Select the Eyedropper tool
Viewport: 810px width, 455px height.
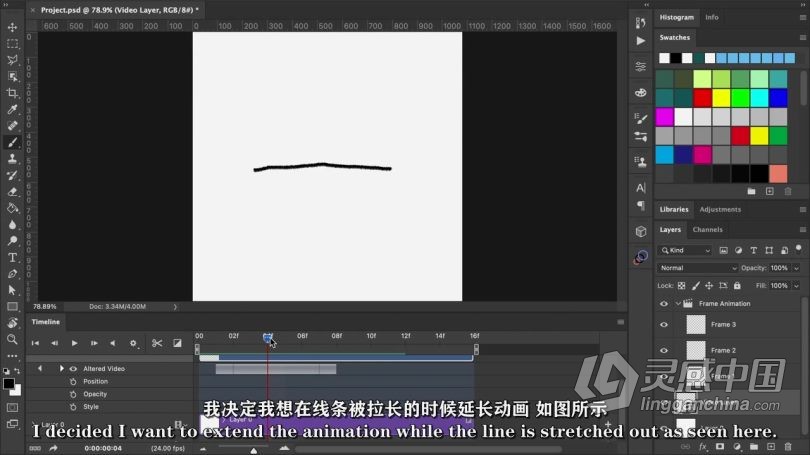[12, 109]
